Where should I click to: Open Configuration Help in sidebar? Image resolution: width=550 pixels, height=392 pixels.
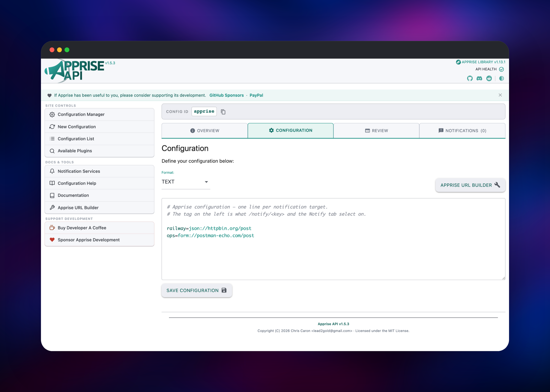[99, 183]
